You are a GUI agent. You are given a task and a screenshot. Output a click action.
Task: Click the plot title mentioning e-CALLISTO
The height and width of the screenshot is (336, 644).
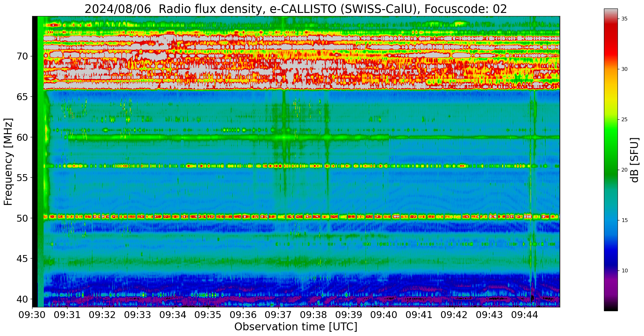click(x=296, y=9)
